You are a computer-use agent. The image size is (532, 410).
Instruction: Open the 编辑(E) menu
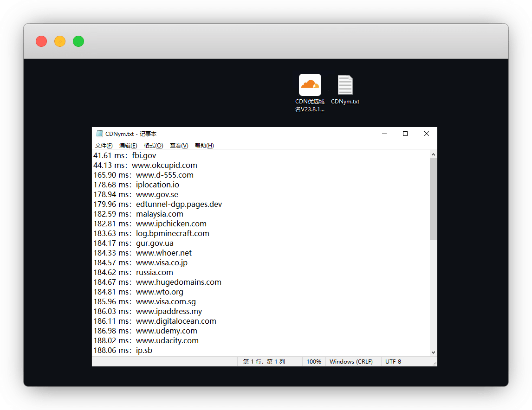128,146
